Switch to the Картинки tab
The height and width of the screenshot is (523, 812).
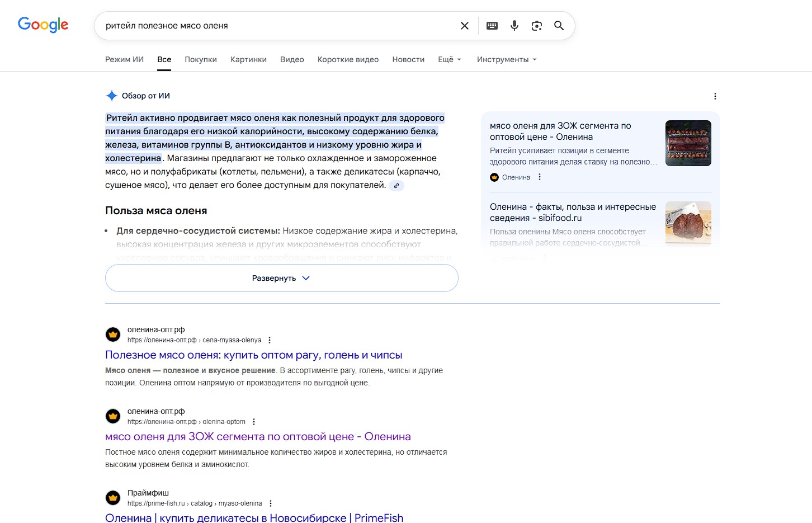click(x=248, y=59)
